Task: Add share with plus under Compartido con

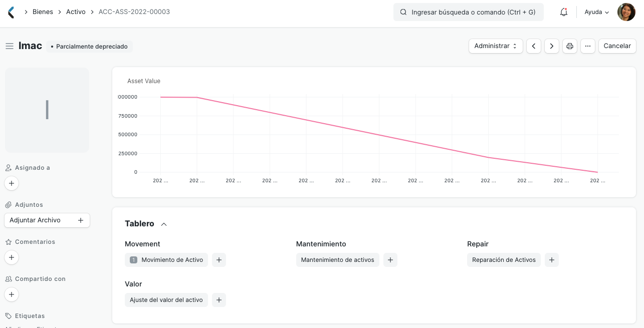Action: pyautogui.click(x=12, y=295)
